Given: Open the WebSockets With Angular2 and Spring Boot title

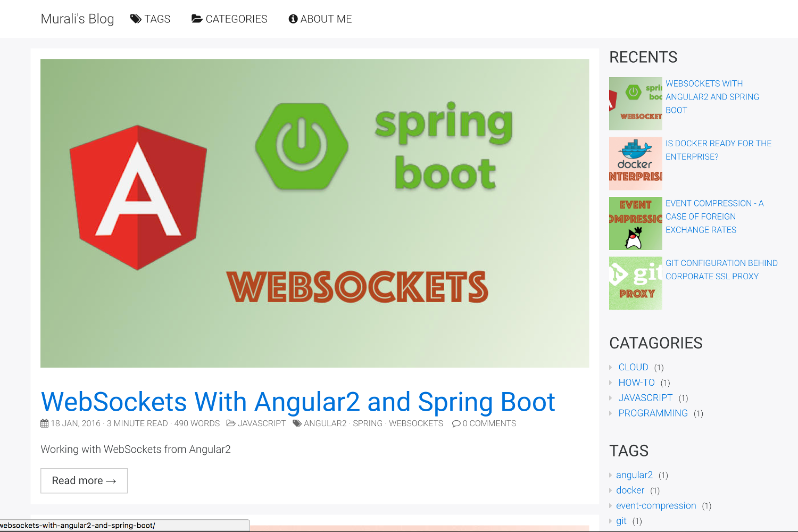Looking at the screenshot, I should [298, 402].
